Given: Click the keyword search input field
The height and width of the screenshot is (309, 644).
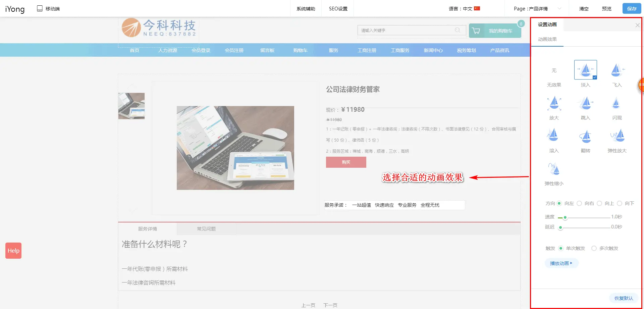Looking at the screenshot, I should tap(407, 30).
